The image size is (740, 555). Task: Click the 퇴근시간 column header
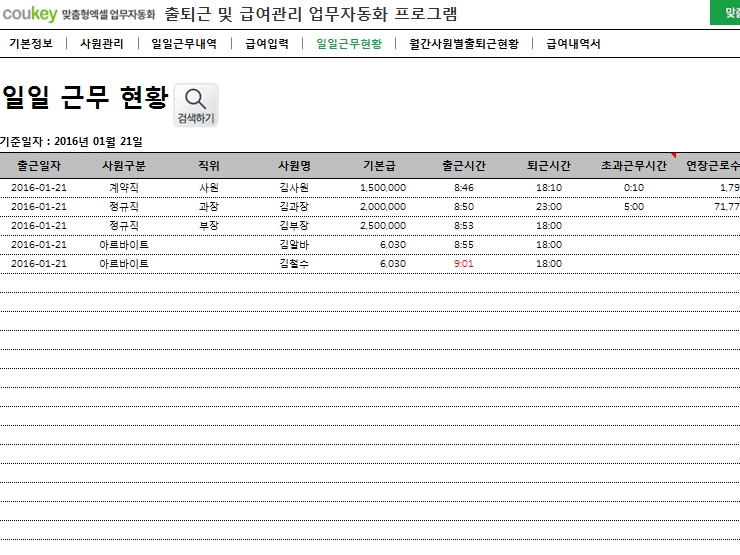point(549,166)
